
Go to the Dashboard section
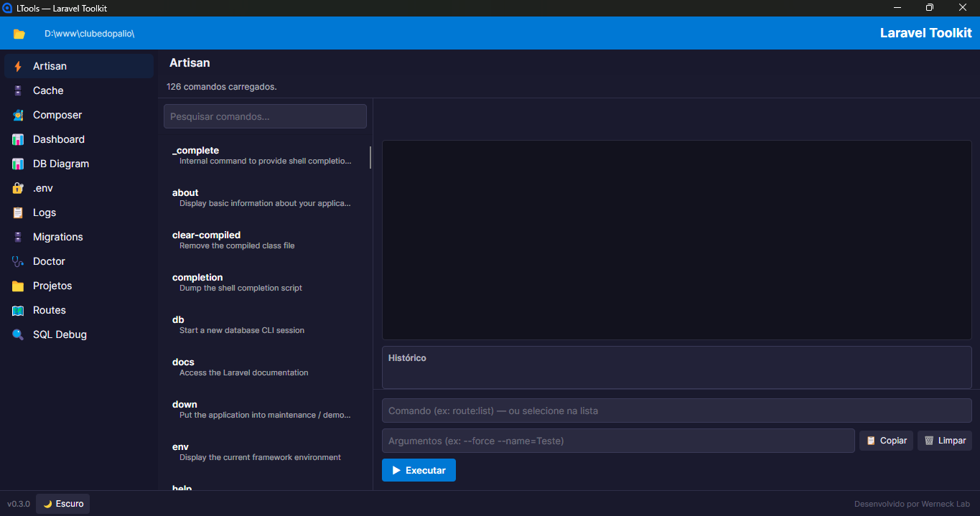point(79,139)
